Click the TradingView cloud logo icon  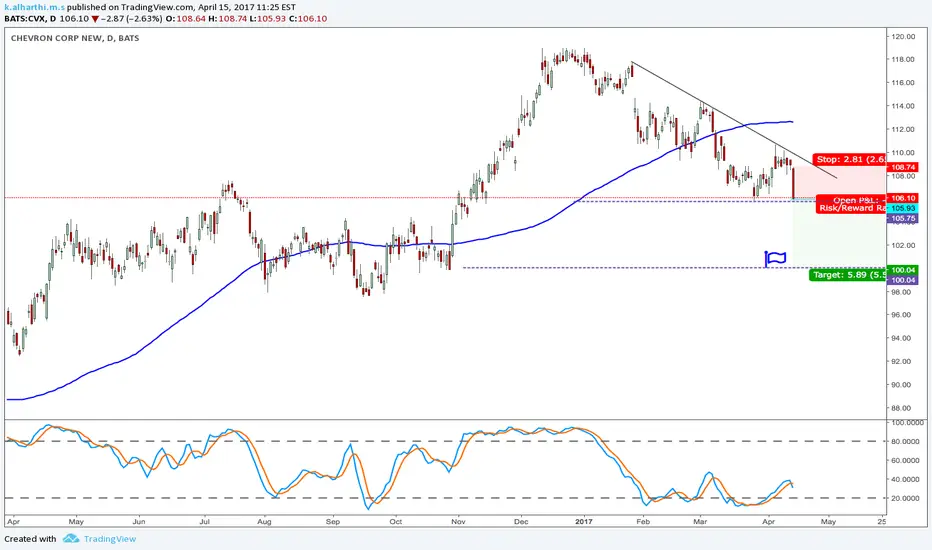coord(71,539)
